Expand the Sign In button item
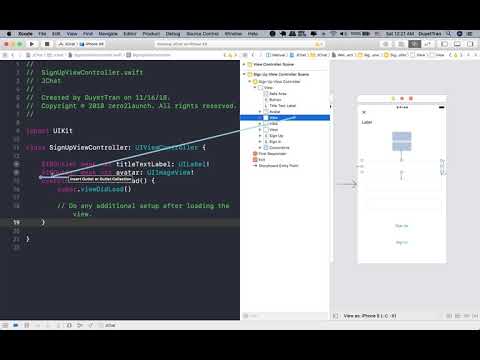 coord(260,142)
